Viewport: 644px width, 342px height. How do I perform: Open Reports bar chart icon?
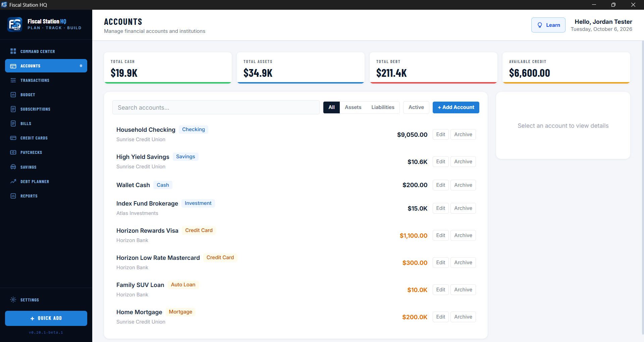point(13,196)
